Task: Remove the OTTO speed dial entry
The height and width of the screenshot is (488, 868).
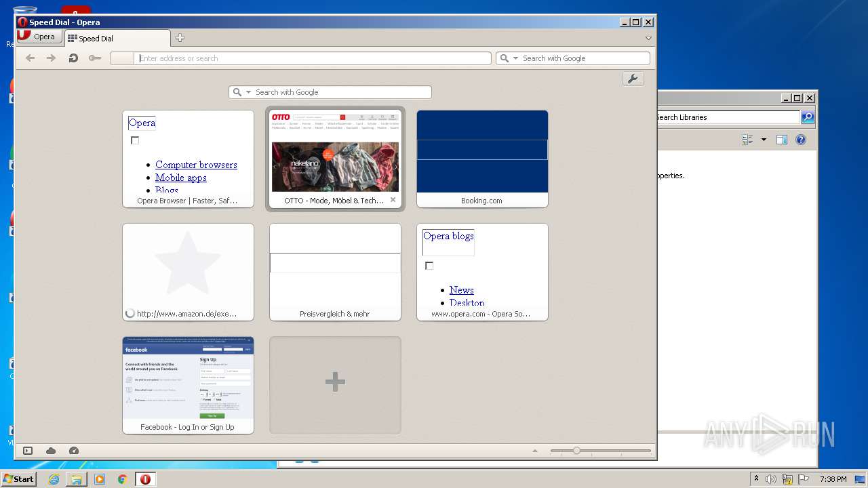Action: 393,200
